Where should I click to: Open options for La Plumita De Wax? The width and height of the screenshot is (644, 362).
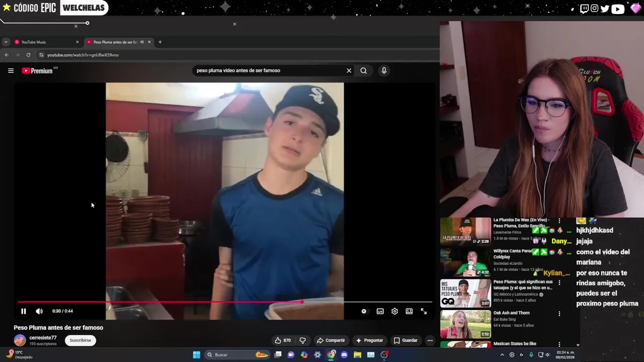559,221
